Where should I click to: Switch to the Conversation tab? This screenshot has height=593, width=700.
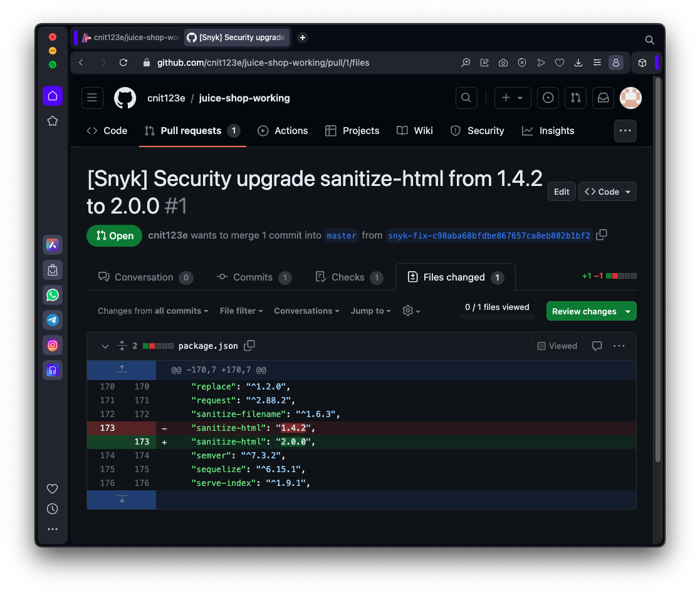click(145, 277)
